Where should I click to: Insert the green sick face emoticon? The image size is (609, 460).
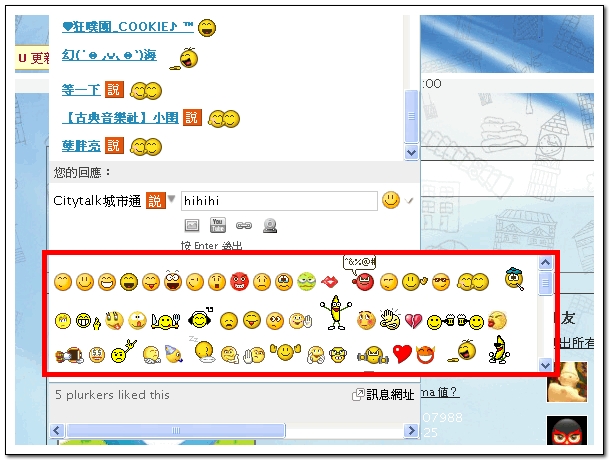tap(306, 281)
